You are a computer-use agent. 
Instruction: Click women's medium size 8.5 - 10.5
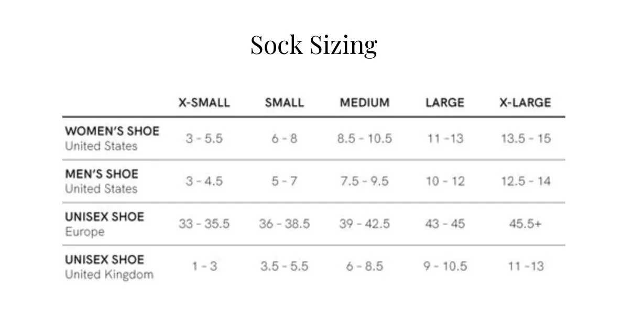[365, 139]
